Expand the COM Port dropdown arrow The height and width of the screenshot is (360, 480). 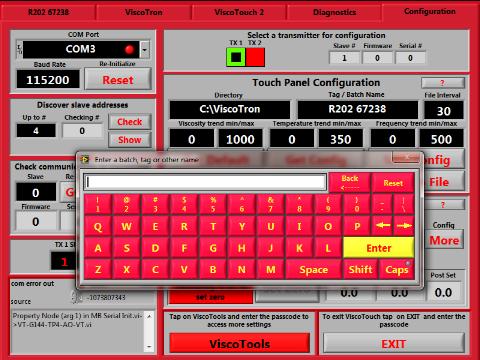pyautogui.click(x=145, y=50)
